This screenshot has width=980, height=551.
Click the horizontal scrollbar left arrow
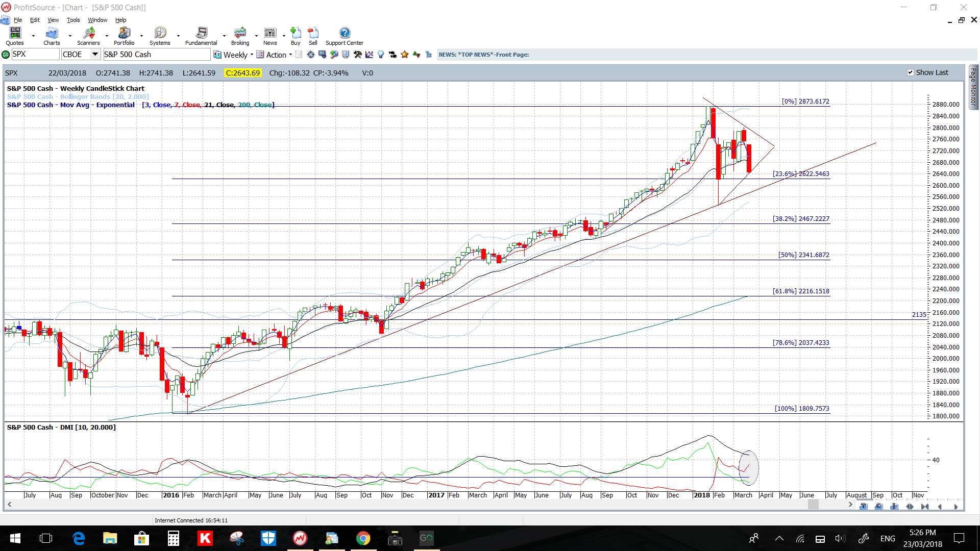[9, 505]
